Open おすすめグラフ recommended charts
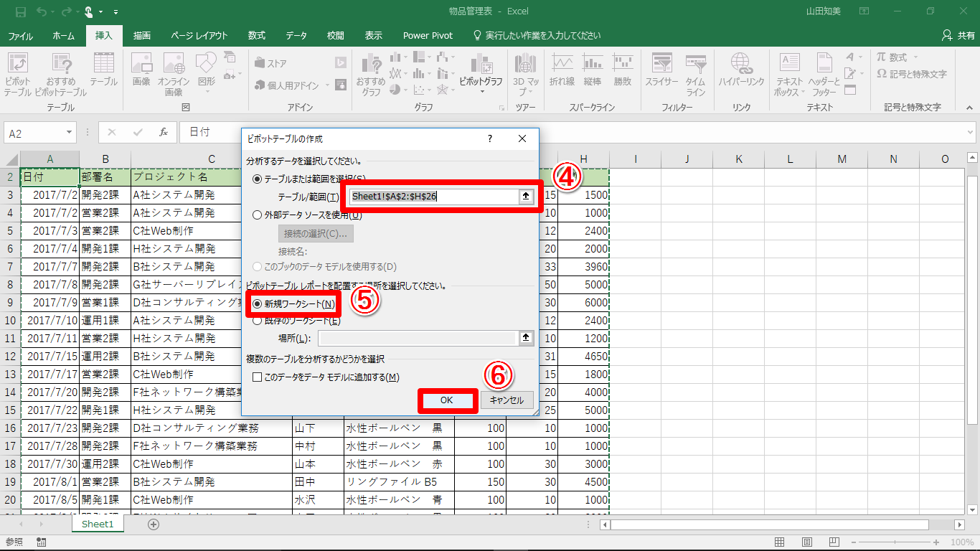The height and width of the screenshot is (551, 980). pyautogui.click(x=371, y=74)
